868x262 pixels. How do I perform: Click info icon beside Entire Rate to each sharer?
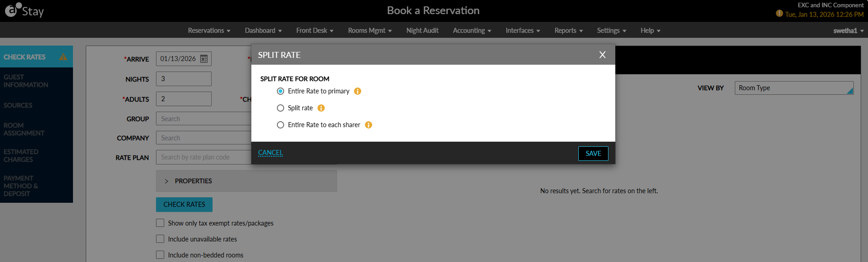click(x=369, y=125)
